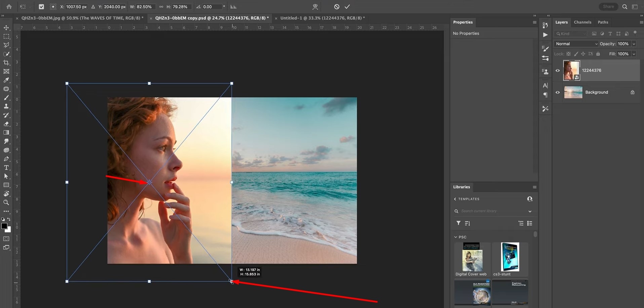Open the History panel icon

coord(545,25)
